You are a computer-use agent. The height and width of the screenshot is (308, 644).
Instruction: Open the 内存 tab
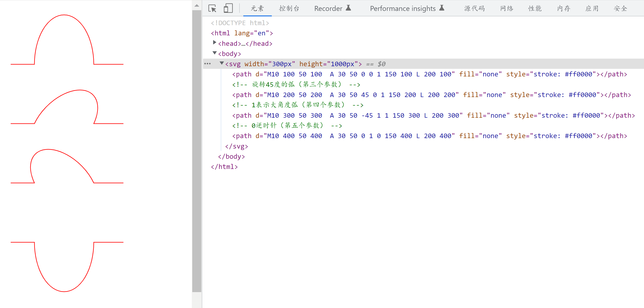[564, 9]
